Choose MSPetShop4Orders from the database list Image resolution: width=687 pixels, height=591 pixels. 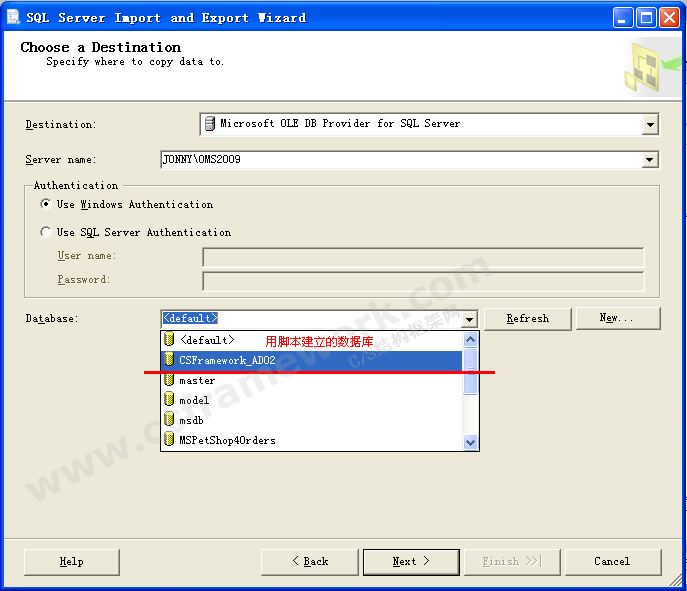click(227, 441)
